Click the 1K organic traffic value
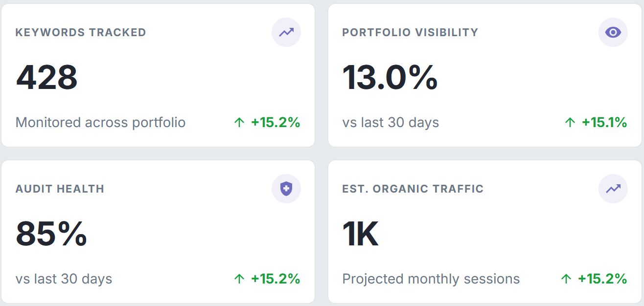 361,234
